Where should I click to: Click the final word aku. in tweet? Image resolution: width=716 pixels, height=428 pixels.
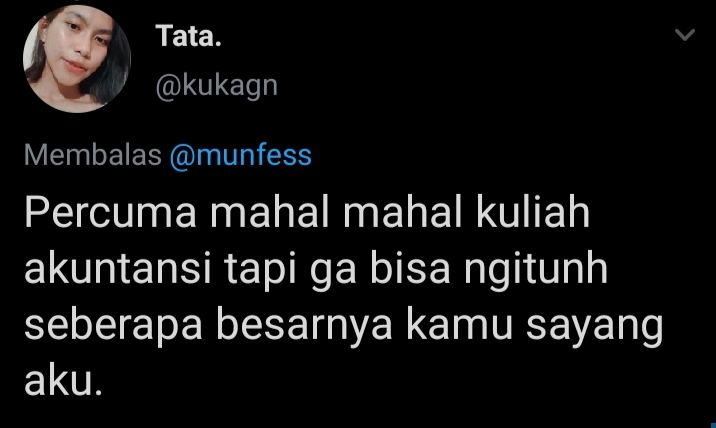62,380
